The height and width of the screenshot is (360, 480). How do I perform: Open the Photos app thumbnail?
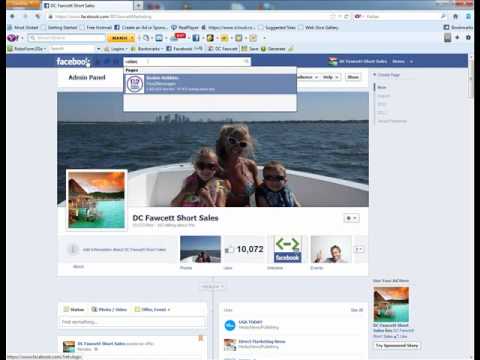point(200,249)
